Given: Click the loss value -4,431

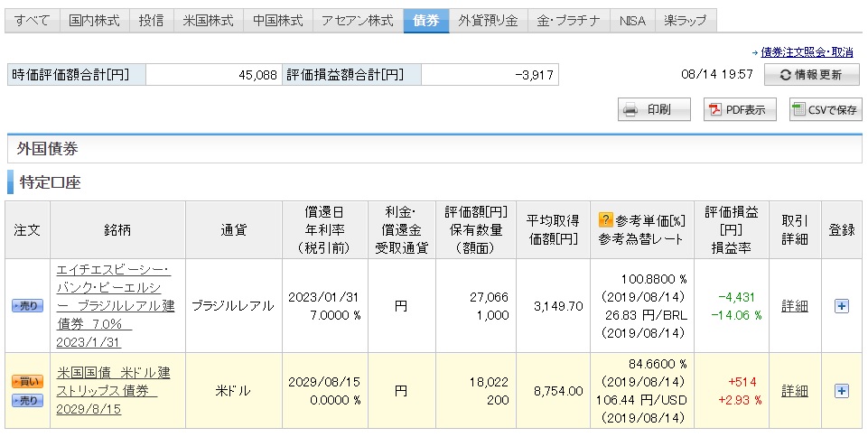Looking at the screenshot, I should tap(736, 297).
